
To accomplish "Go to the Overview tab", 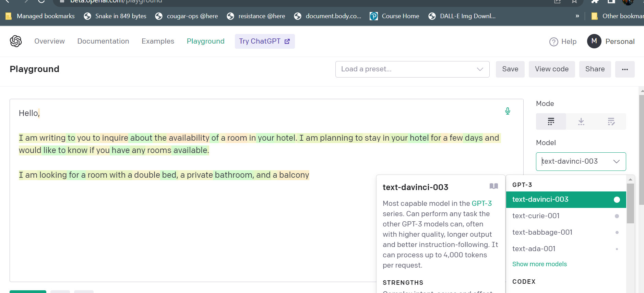I will [x=49, y=41].
